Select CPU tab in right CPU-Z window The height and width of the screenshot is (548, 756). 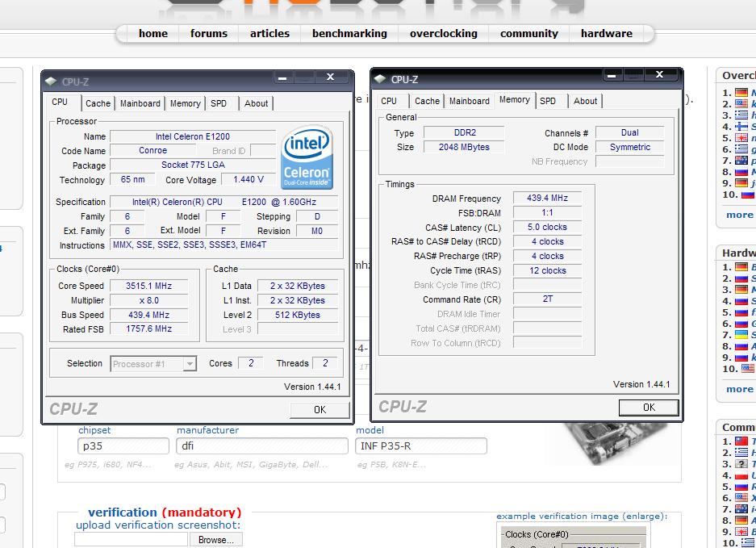tap(389, 101)
